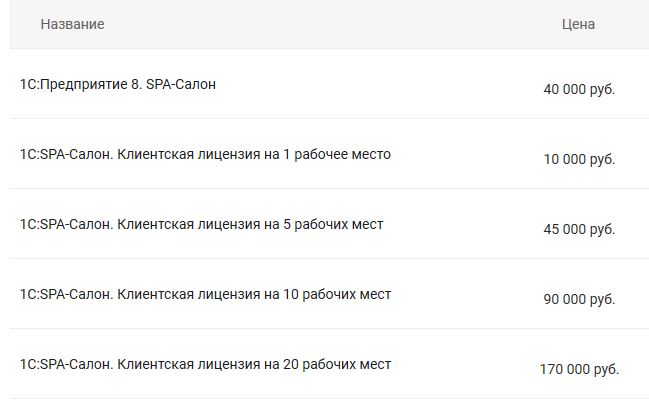Open the license for 10 рабочих мест
This screenshot has height=408, width=649.
(x=205, y=294)
